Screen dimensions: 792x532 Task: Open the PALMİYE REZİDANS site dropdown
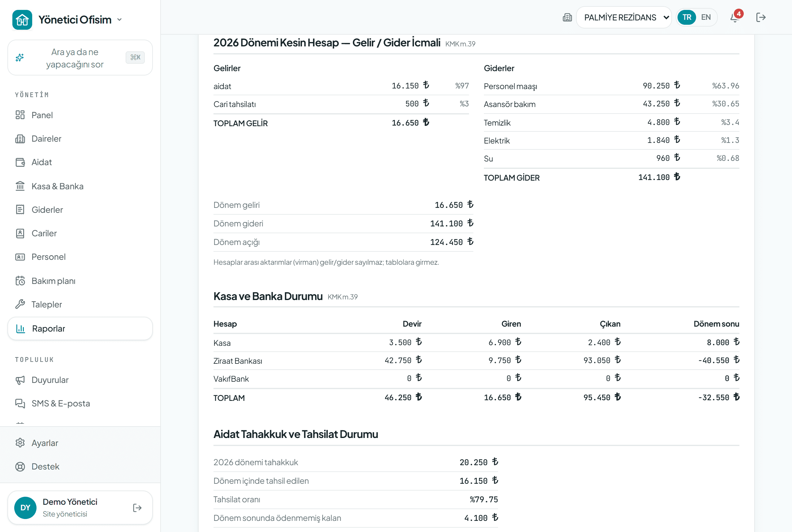point(624,17)
